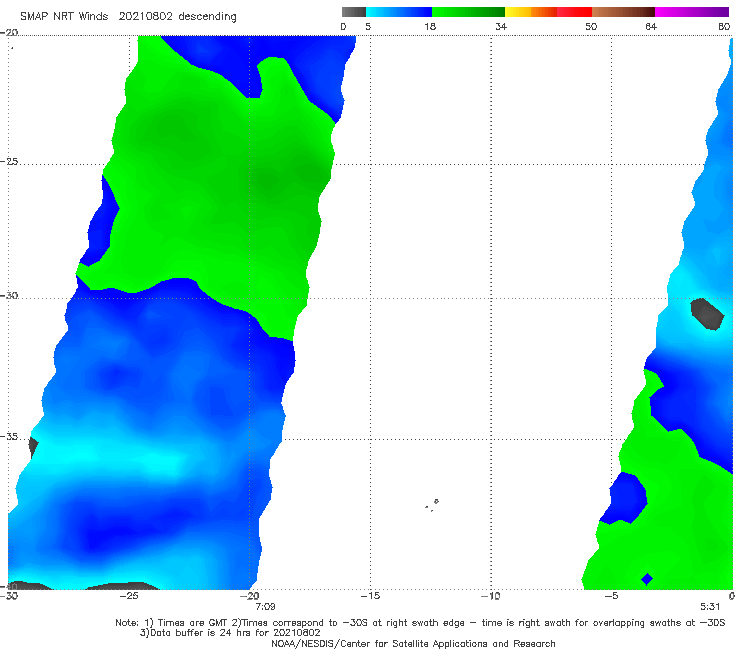Click the colorbar label '64'

coord(651,27)
